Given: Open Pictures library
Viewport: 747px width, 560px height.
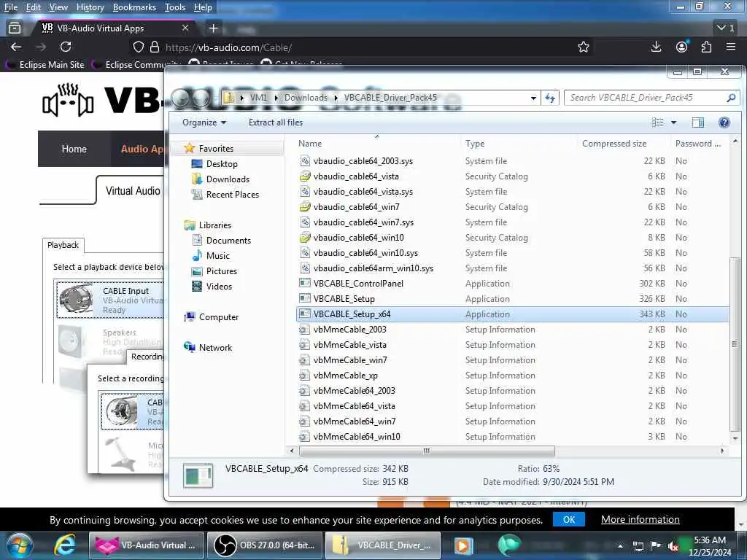Looking at the screenshot, I should 222,271.
